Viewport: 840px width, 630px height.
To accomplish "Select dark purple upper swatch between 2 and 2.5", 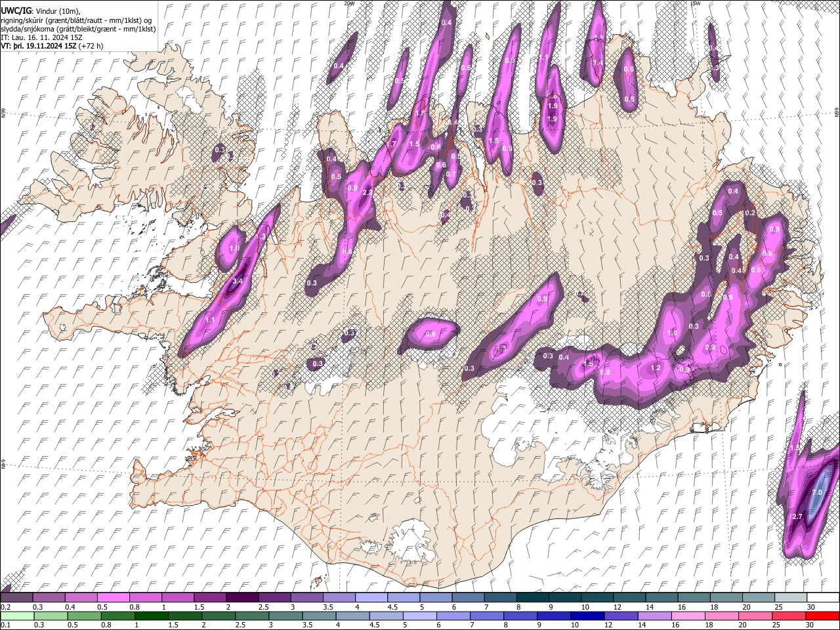I will point(242,598).
